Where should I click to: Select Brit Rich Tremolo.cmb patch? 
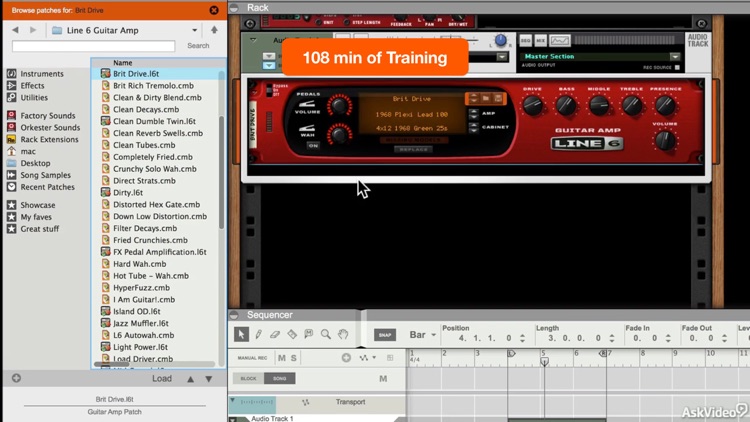pos(153,86)
